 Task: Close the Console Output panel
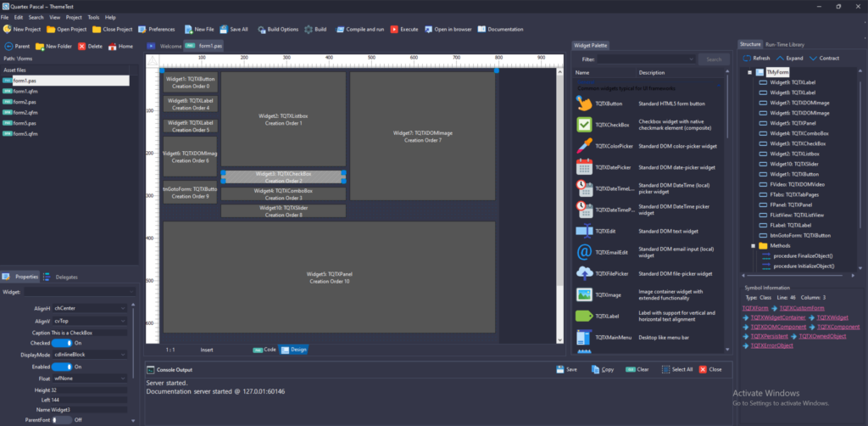click(710, 369)
